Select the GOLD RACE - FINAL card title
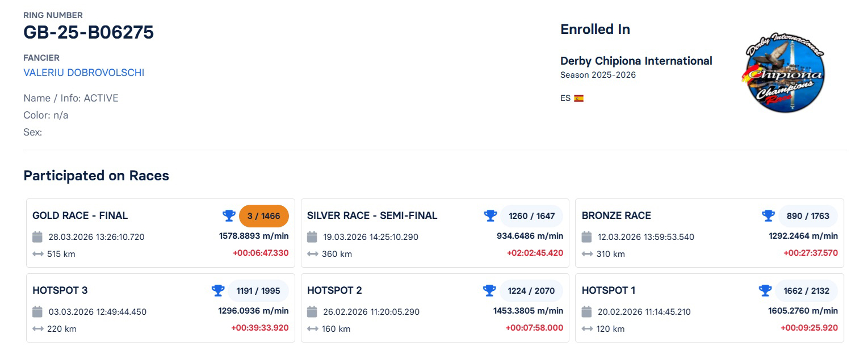Viewport: 868px width, 355px height. coord(79,215)
